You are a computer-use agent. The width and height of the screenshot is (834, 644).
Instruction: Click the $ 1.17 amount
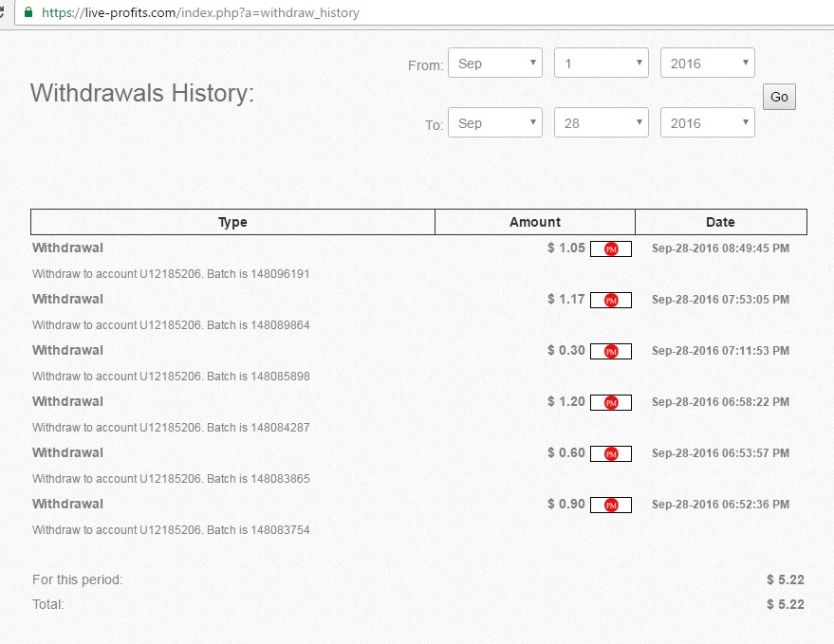click(x=565, y=299)
